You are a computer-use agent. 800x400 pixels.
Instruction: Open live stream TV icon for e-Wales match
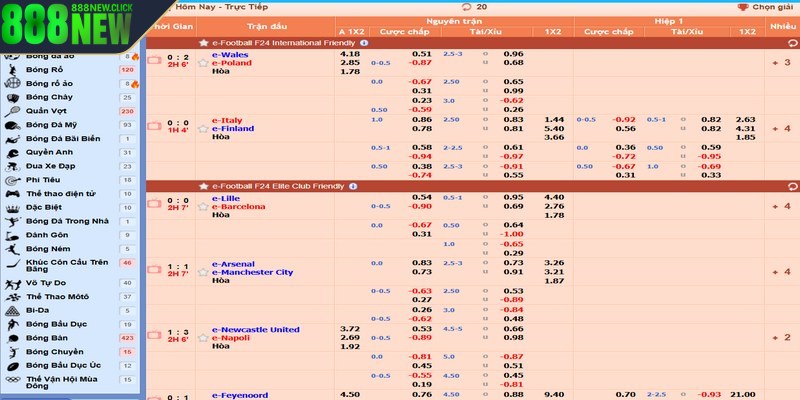[x=154, y=60]
